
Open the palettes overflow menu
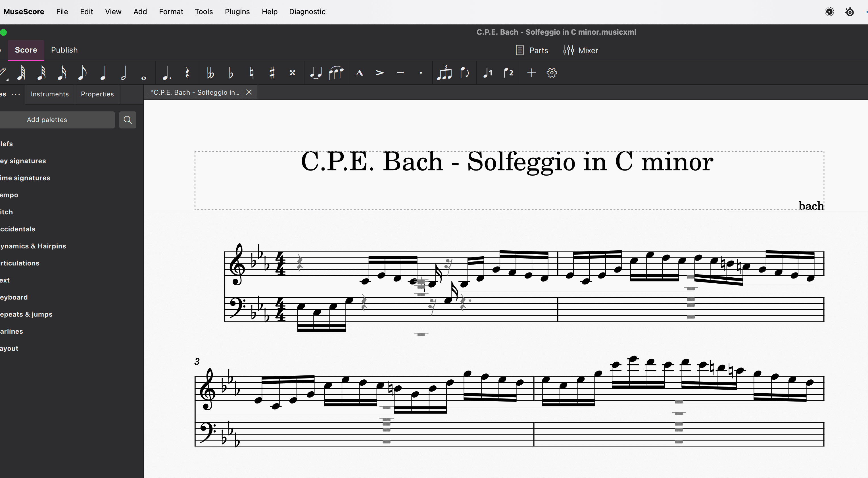coord(16,94)
